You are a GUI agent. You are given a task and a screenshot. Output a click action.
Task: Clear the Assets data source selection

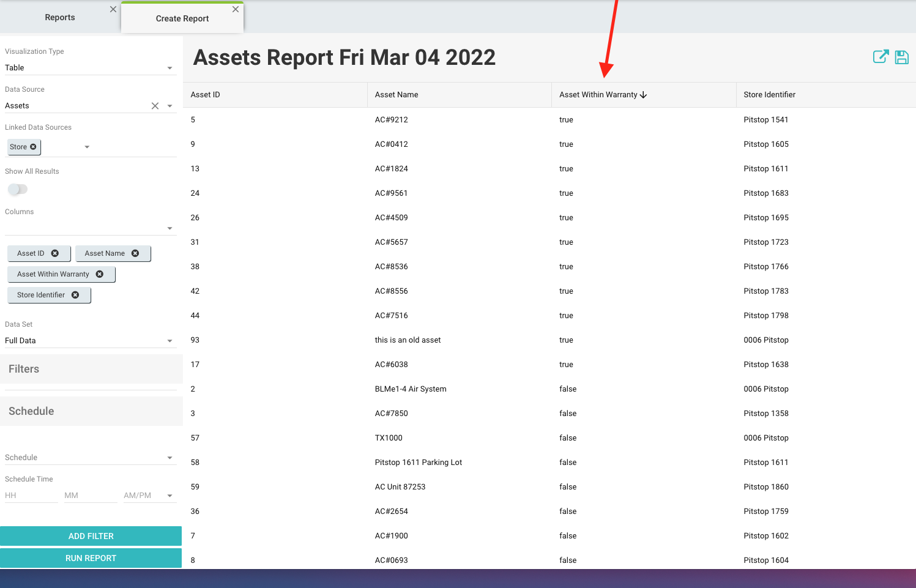point(155,106)
